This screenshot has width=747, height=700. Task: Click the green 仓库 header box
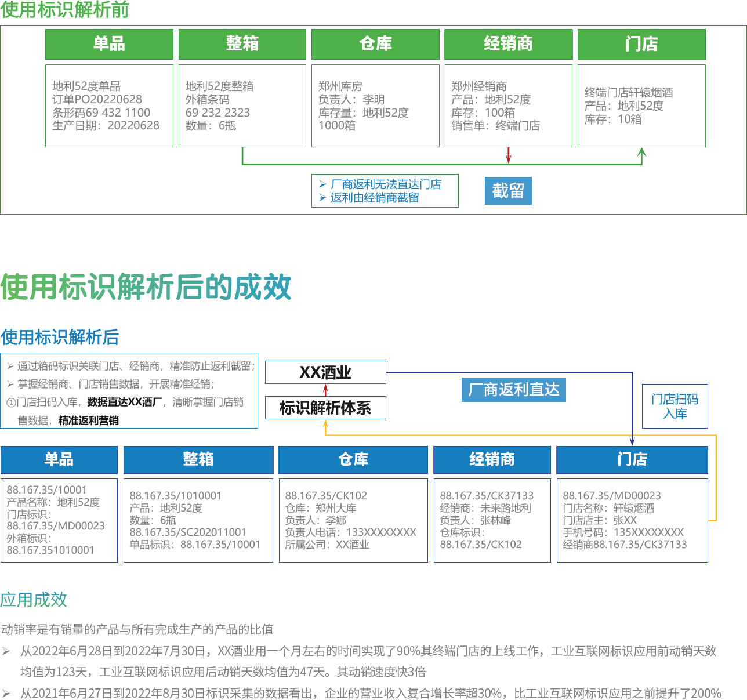click(x=375, y=44)
